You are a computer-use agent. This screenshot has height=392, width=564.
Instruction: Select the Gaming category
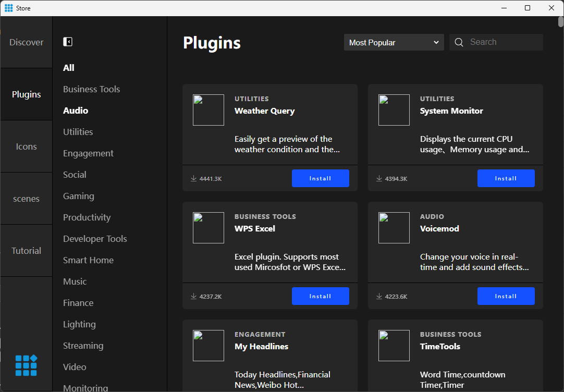tap(78, 196)
